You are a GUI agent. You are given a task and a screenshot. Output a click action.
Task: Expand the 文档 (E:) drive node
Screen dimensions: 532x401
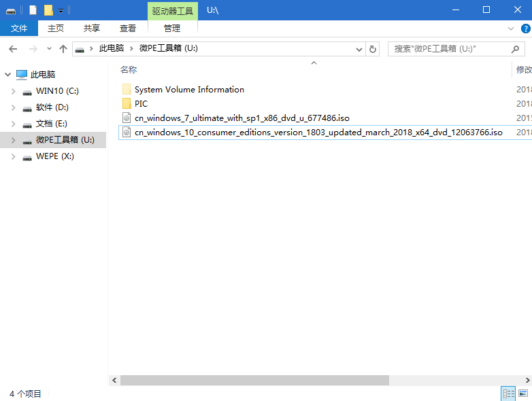[13, 124]
